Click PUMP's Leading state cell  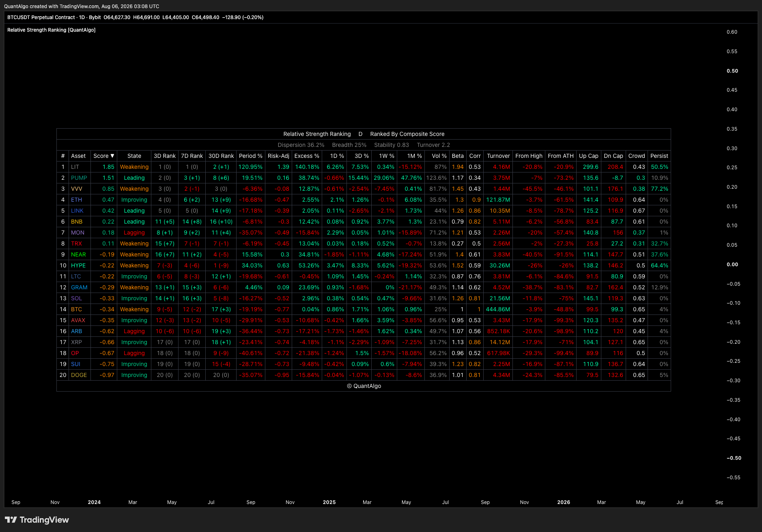pyautogui.click(x=134, y=178)
